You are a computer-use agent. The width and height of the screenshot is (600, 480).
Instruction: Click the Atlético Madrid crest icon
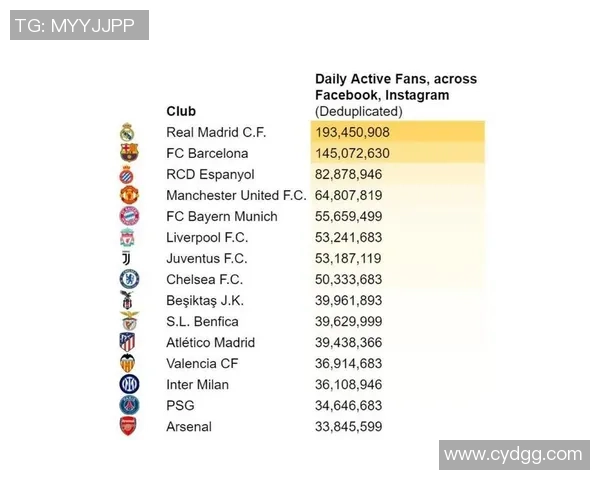point(128,342)
